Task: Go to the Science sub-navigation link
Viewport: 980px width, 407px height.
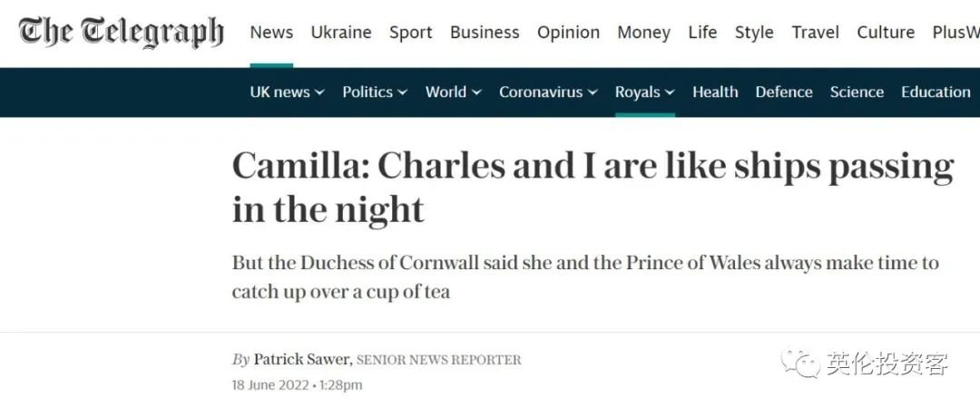Action: pyautogui.click(x=857, y=92)
